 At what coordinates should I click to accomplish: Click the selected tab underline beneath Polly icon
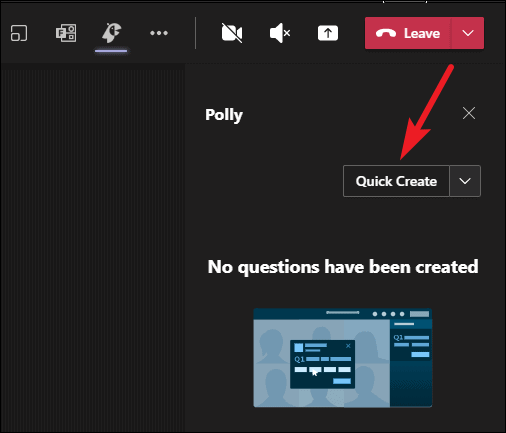pos(111,51)
